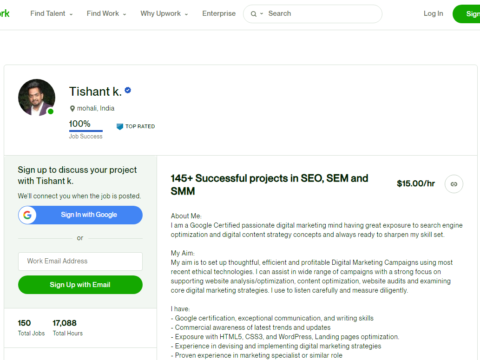
Task: Expand the Find Talent dropdown menu
Action: pos(51,14)
